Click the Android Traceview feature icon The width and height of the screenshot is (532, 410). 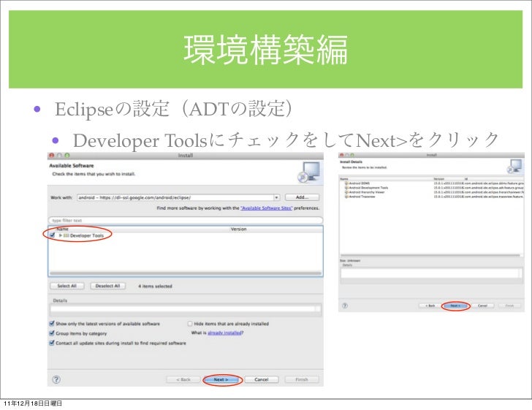pos(346,197)
